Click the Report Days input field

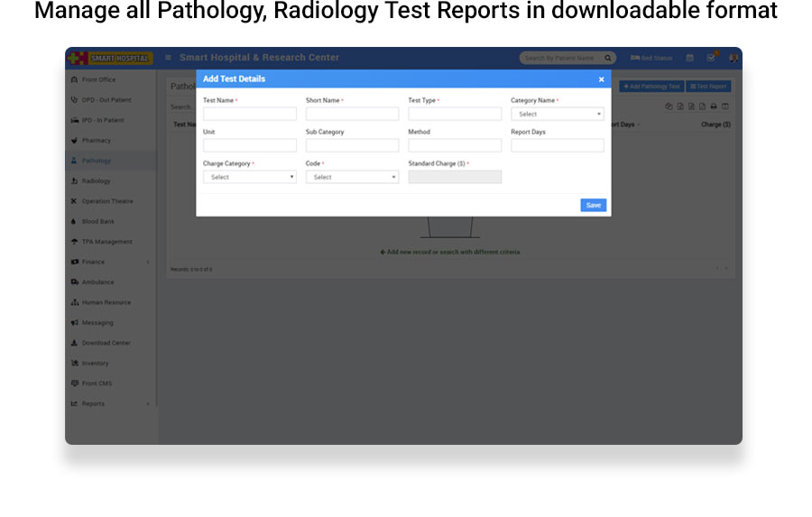[x=557, y=145]
